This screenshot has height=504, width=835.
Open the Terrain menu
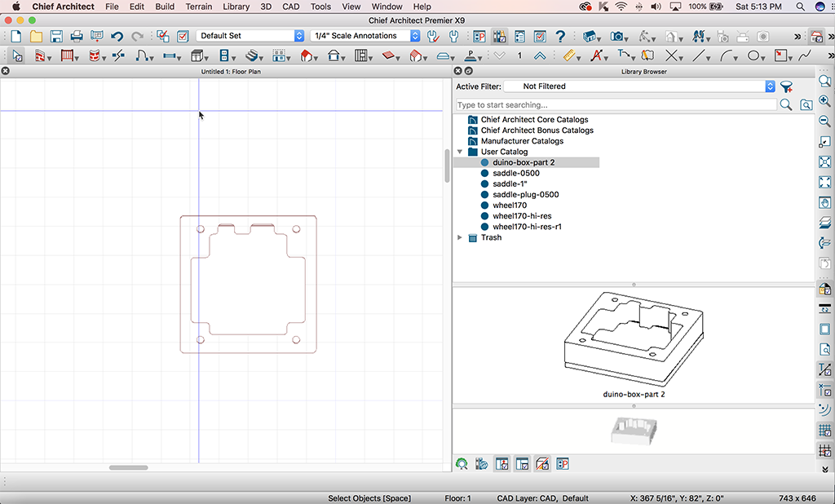click(x=199, y=7)
